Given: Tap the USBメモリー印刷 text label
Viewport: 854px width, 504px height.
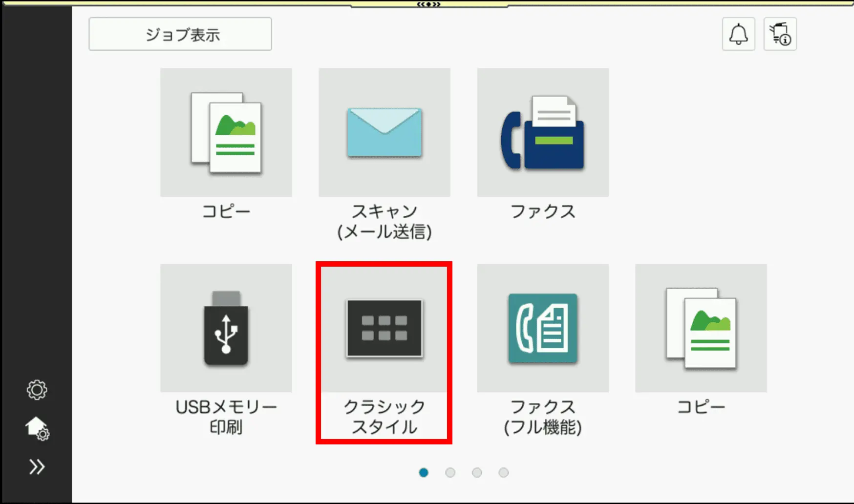Looking at the screenshot, I should [x=226, y=417].
